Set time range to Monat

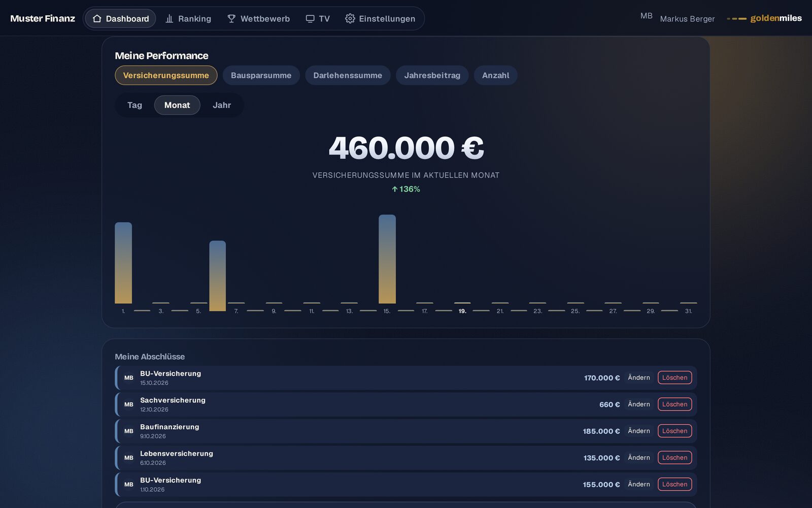[177, 105]
